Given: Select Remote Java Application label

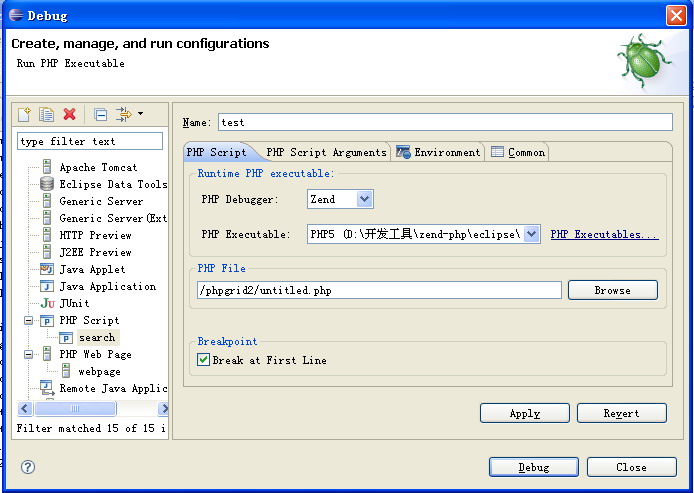Looking at the screenshot, I should 113,388.
